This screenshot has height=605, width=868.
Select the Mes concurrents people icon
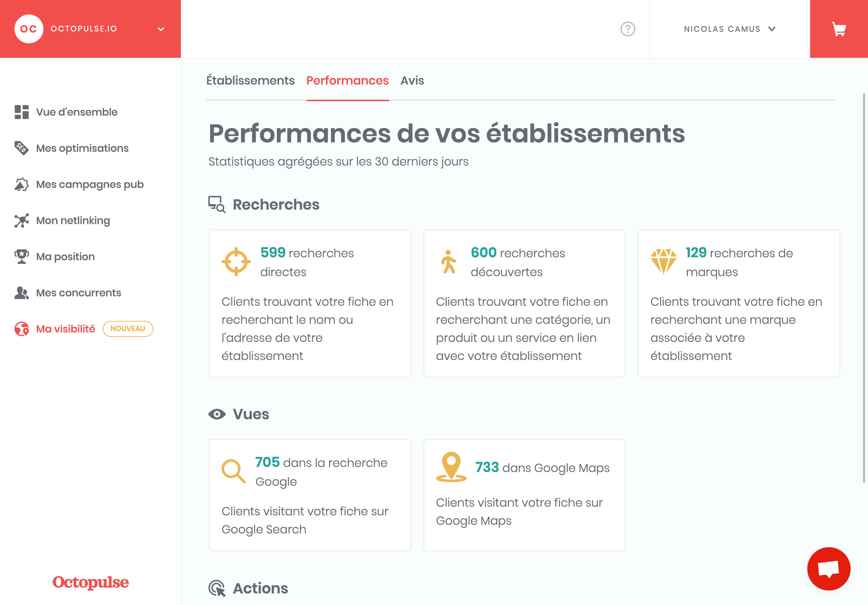point(20,293)
